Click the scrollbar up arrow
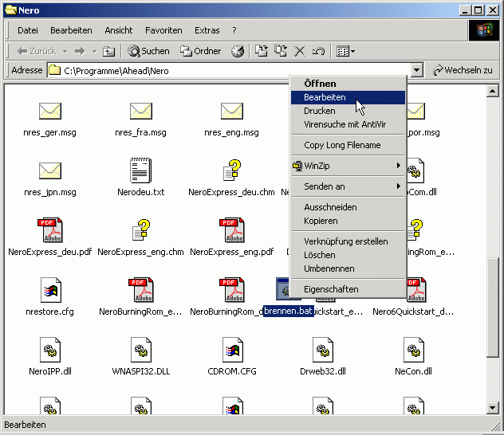 tap(492, 91)
